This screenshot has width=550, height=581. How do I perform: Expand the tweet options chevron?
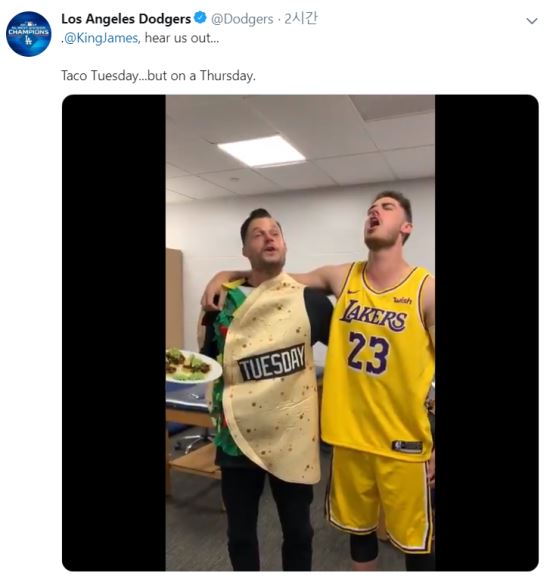point(532,21)
